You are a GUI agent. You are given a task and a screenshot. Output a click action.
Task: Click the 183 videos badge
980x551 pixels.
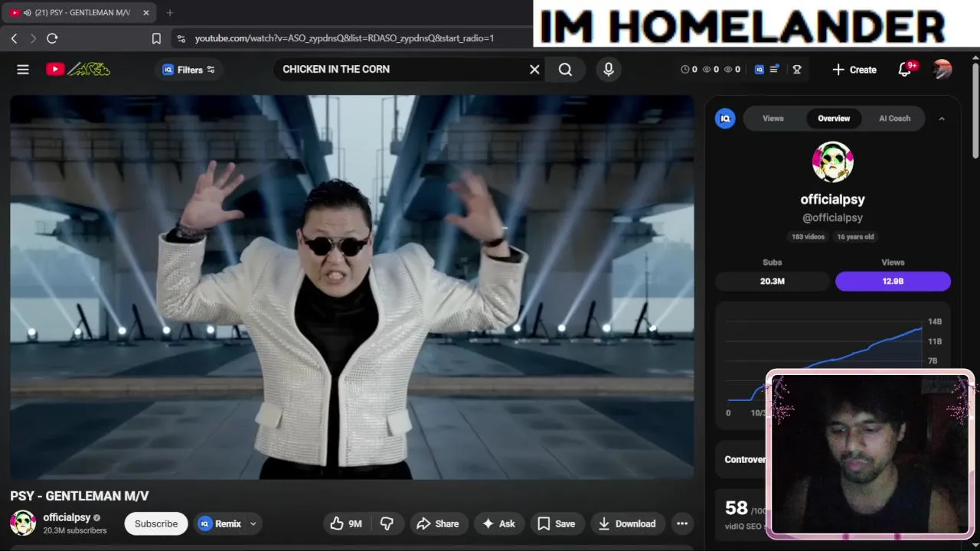808,237
